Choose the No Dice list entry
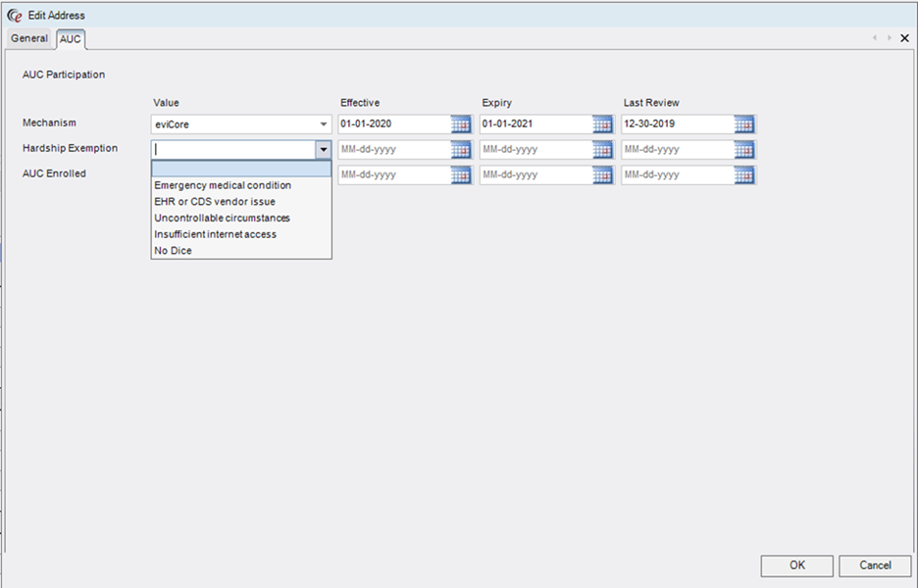918x588 pixels. point(173,251)
